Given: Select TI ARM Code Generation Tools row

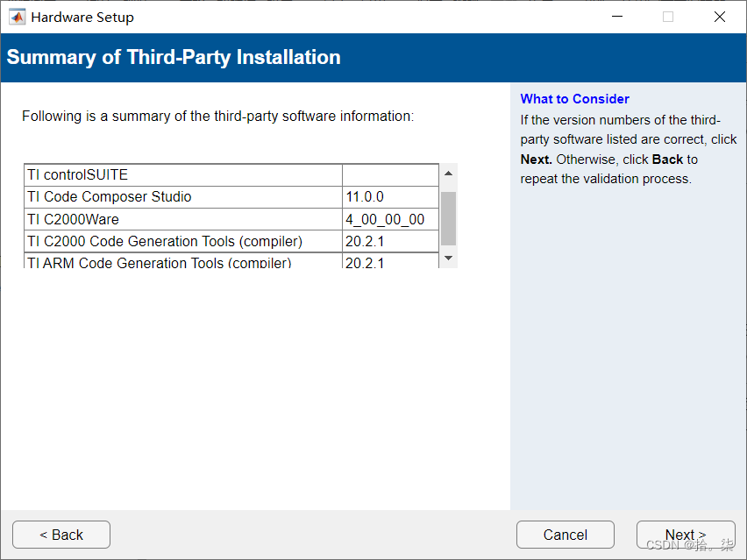Looking at the screenshot, I should [x=231, y=260].
